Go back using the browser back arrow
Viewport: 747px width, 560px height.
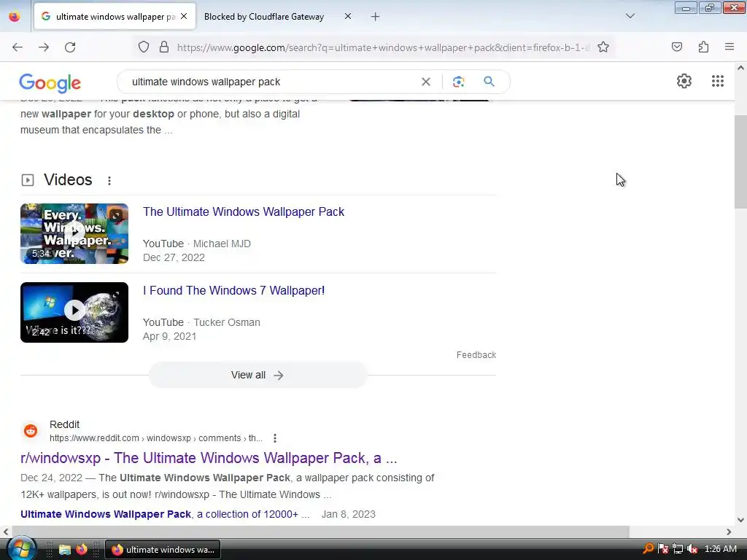pos(18,47)
